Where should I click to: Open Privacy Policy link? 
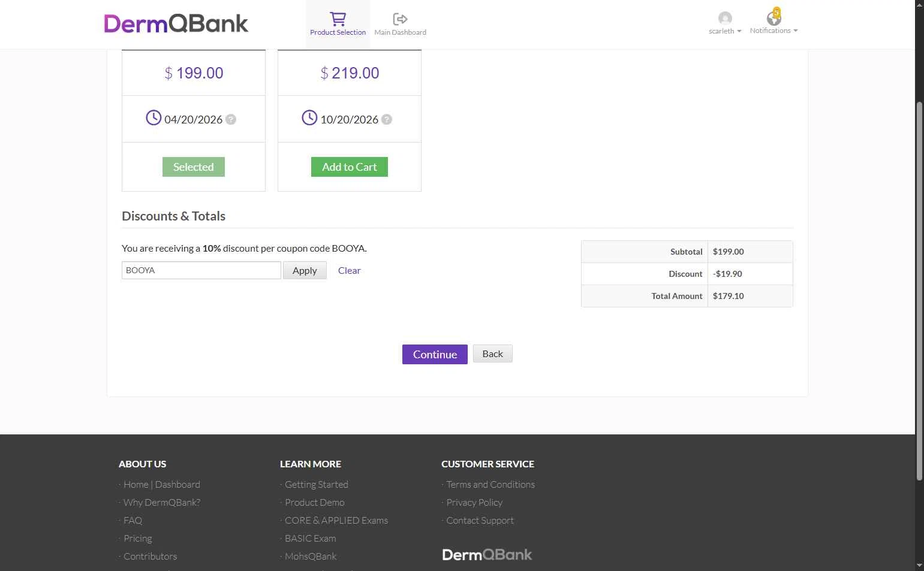474,502
